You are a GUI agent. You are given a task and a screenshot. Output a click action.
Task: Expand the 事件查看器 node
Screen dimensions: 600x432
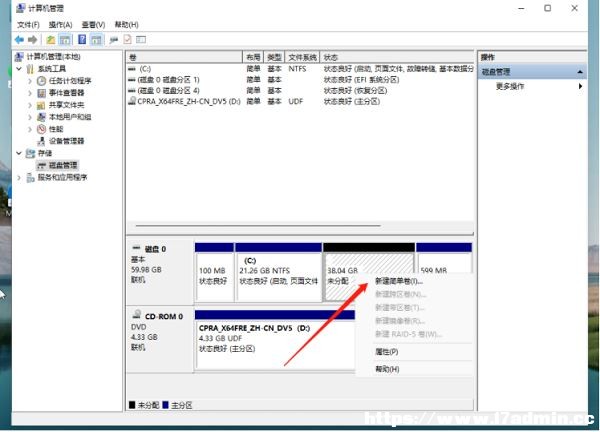[30, 93]
